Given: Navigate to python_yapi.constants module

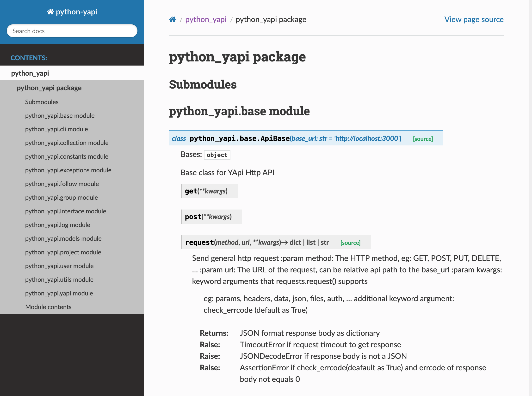Looking at the screenshot, I should (x=67, y=156).
